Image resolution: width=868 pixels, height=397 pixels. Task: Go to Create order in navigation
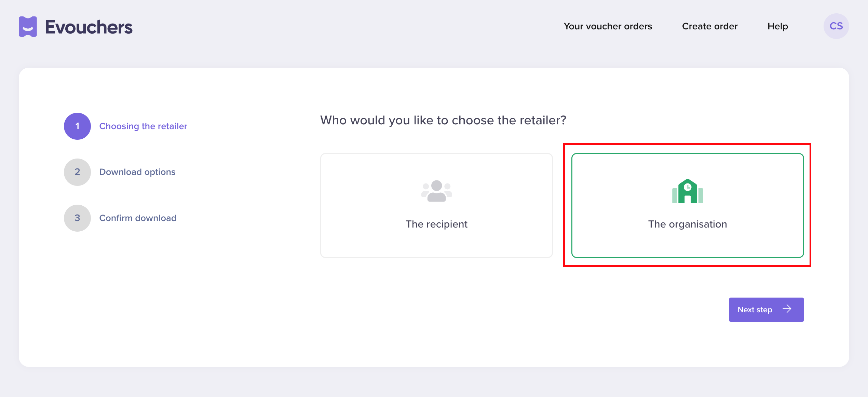coord(709,26)
